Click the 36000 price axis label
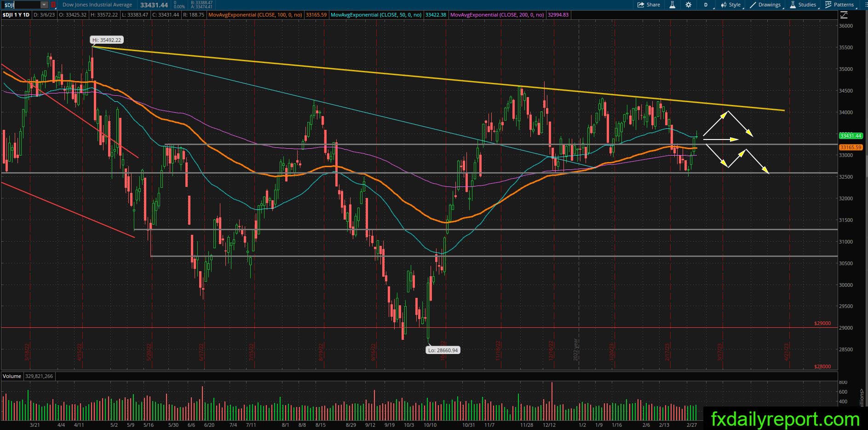Screen dimensions: 868x430 pos(846,26)
